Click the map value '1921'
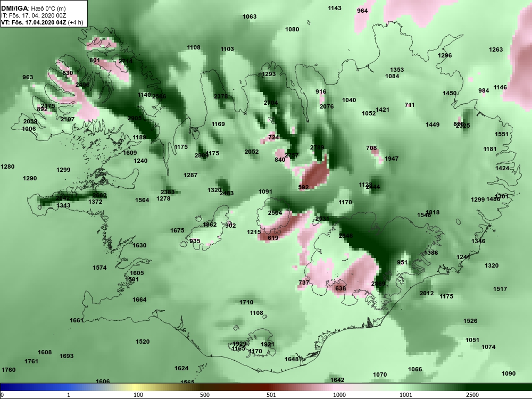The image size is (532, 399). coord(268,344)
